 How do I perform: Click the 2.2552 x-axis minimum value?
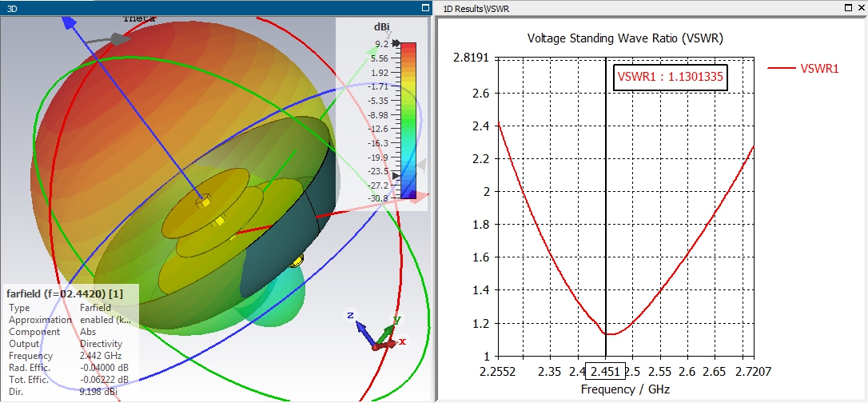(x=499, y=370)
